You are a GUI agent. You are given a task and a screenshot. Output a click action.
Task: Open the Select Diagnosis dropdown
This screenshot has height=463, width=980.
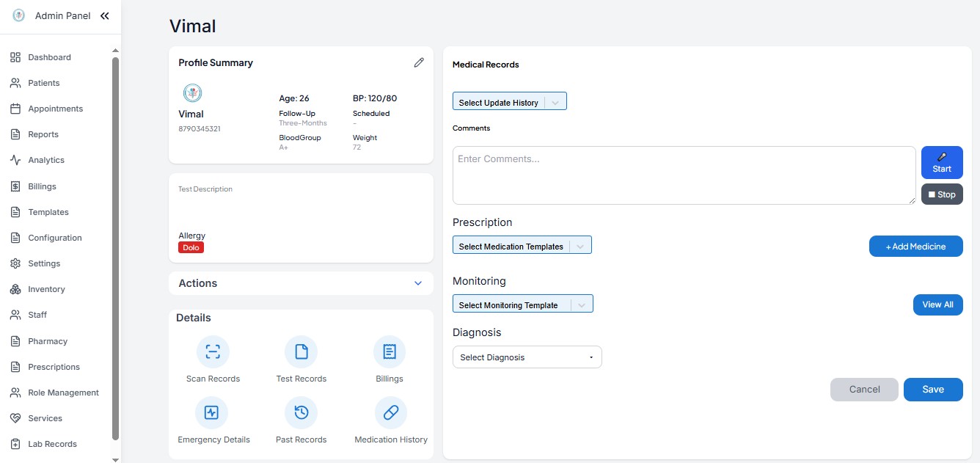click(x=527, y=357)
